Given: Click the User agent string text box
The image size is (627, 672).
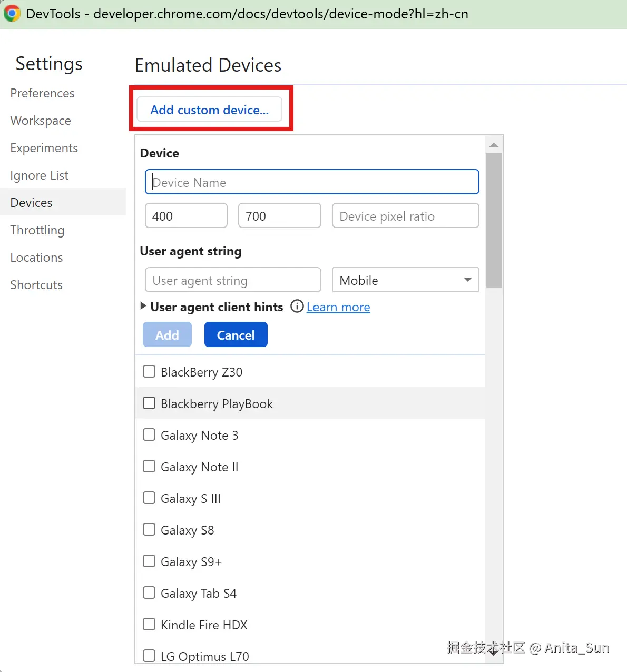Looking at the screenshot, I should pos(233,280).
